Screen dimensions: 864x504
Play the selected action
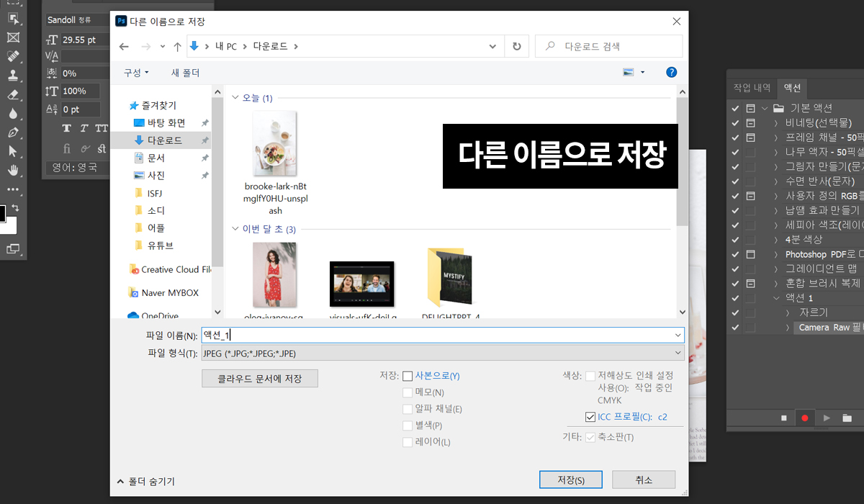click(827, 418)
